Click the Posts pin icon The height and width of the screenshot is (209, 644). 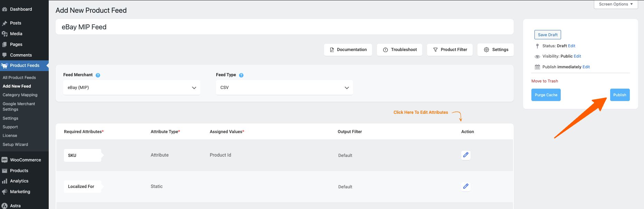4,23
